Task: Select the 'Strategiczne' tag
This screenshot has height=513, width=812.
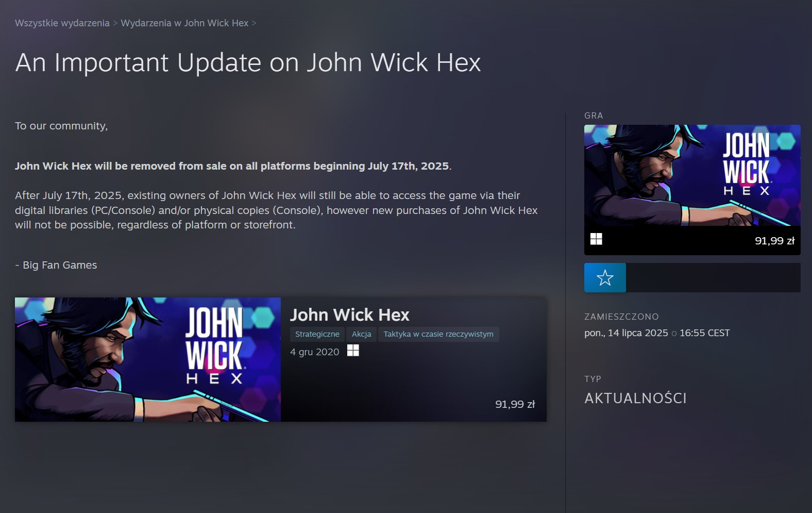Action: click(x=317, y=334)
